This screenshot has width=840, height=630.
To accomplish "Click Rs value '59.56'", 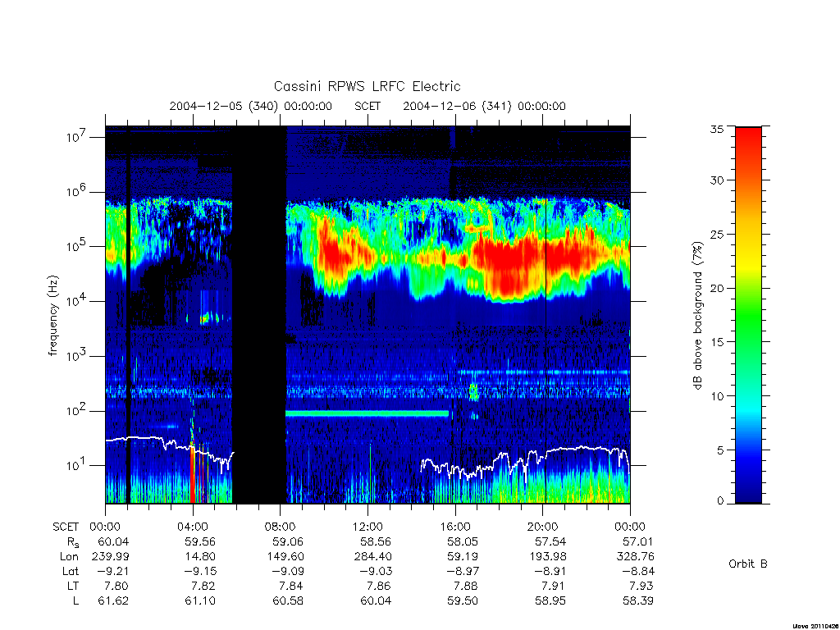I will click(200, 541).
